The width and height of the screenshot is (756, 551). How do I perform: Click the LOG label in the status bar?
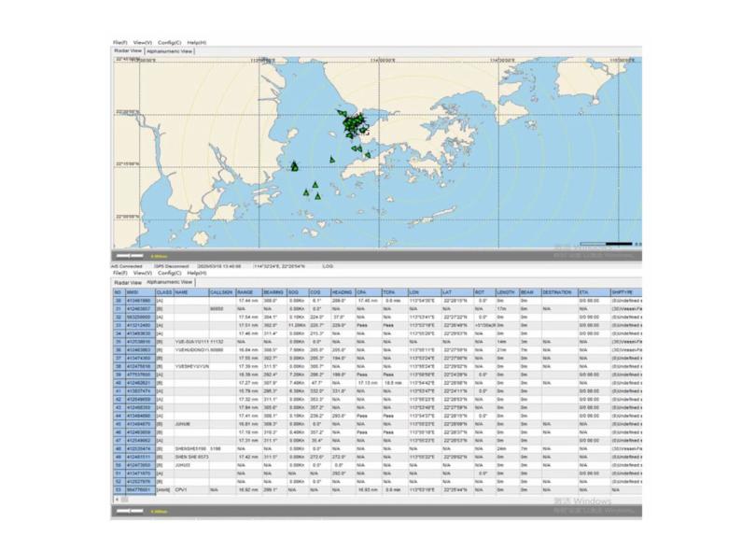click(328, 265)
